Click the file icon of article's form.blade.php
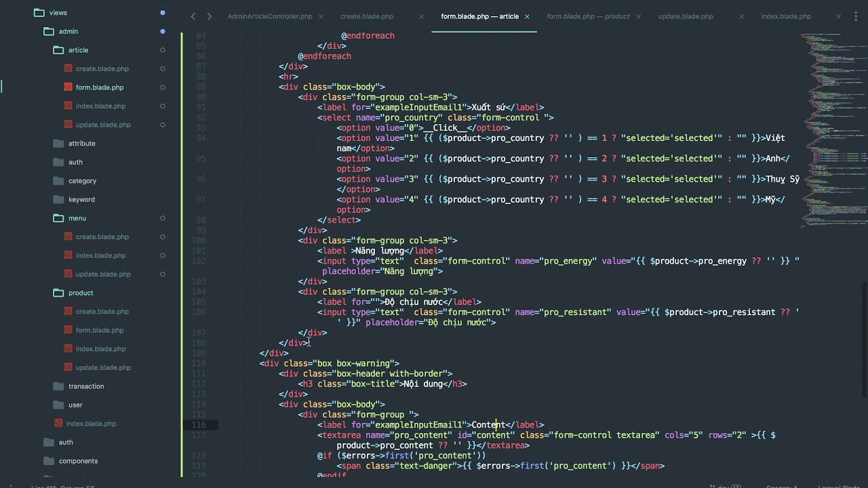 click(x=68, y=87)
